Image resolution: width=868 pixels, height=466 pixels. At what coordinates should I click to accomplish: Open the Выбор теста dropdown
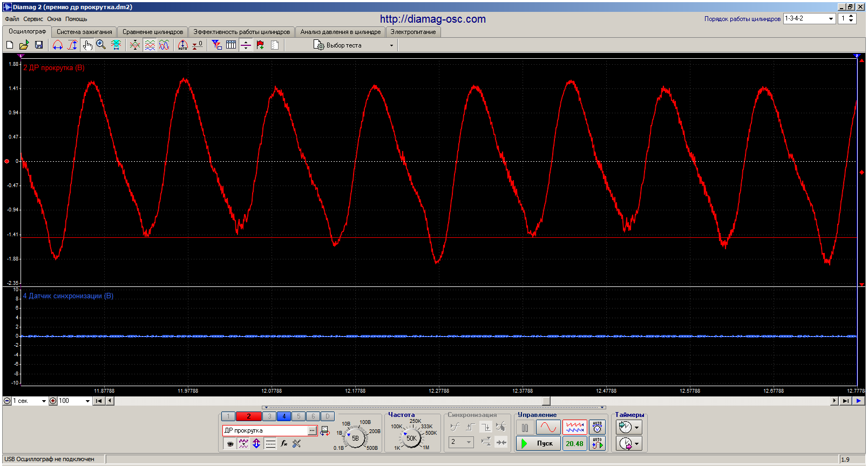click(354, 45)
